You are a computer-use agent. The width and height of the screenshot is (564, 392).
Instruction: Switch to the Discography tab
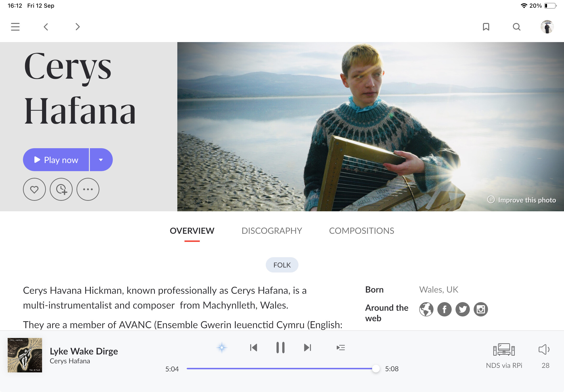271,231
